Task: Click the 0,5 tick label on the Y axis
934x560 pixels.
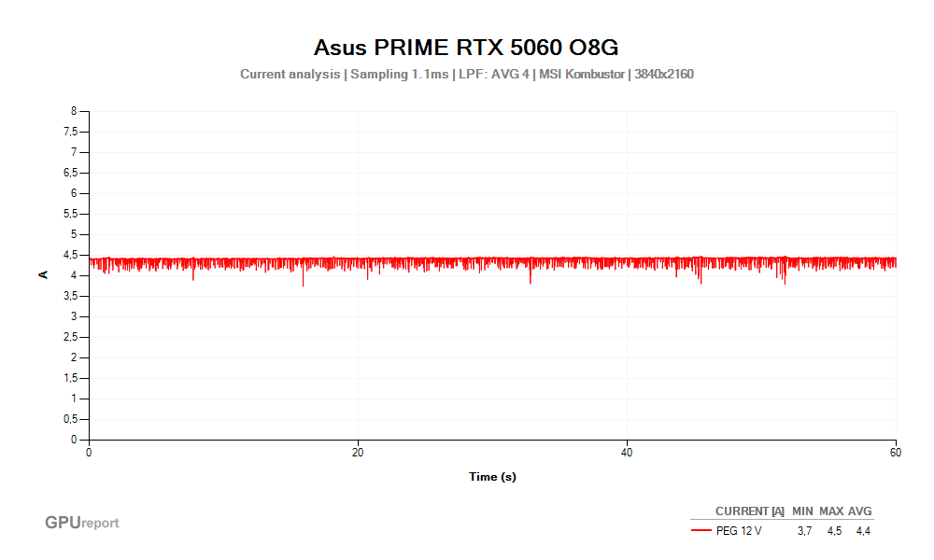Action: tap(70, 419)
